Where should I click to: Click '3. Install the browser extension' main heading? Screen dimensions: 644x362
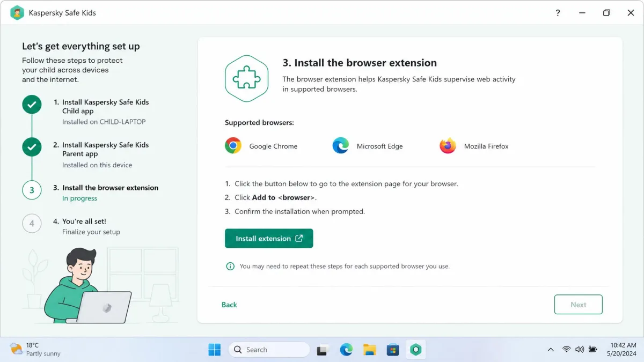click(x=360, y=63)
